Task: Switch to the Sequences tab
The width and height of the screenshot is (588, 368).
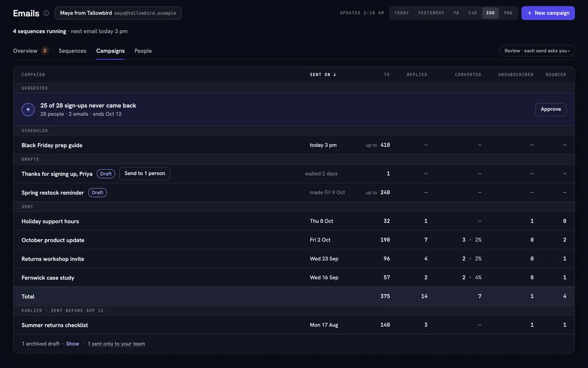Action: coord(73,51)
